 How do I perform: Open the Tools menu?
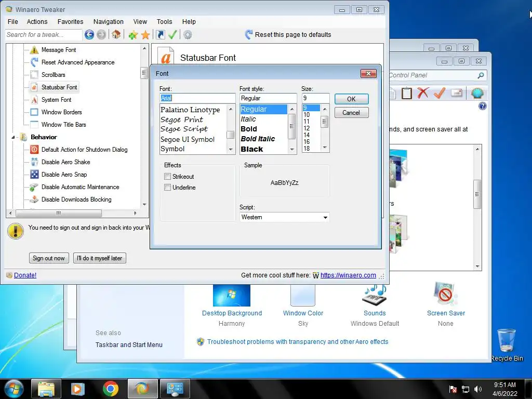164,22
